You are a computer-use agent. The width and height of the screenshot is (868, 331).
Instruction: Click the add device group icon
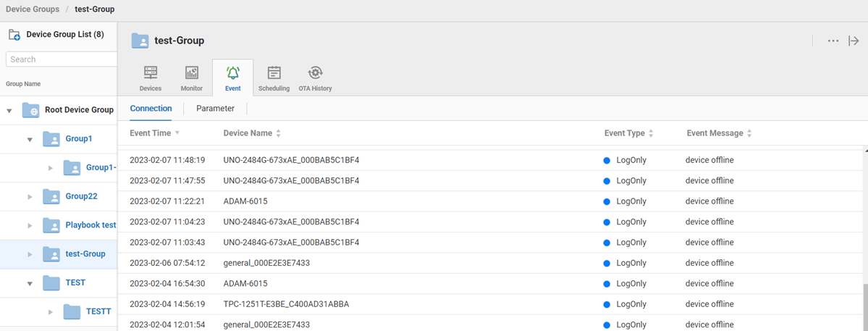(14, 35)
